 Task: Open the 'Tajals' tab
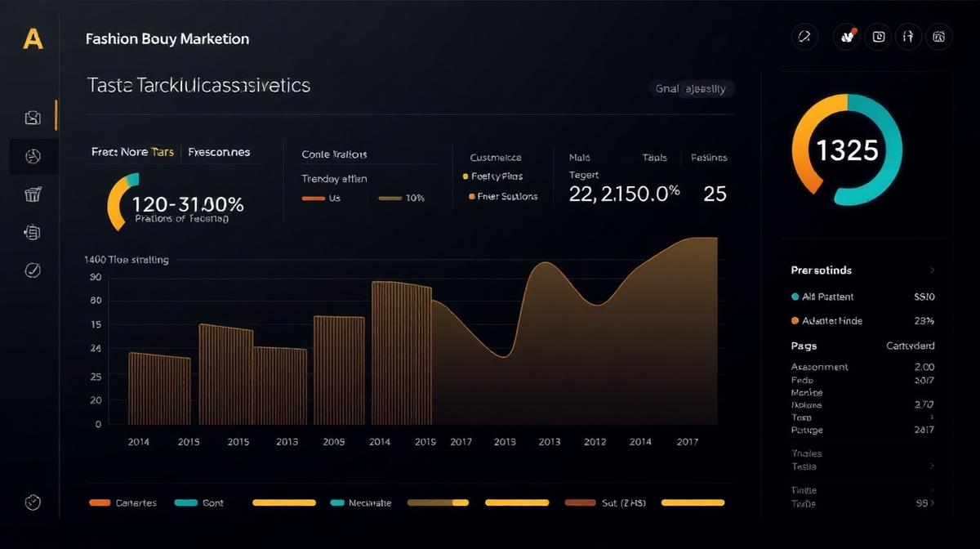coord(655,157)
